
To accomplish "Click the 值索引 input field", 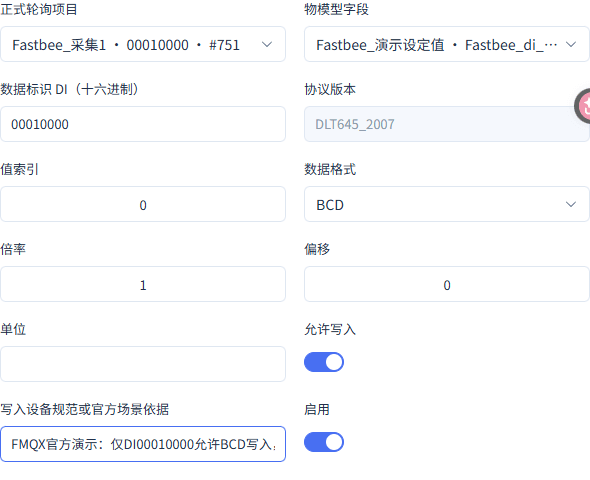I will (143, 204).
